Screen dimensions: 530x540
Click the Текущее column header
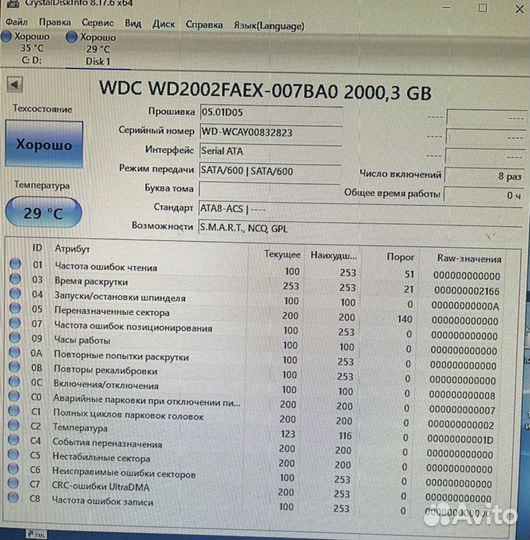282,254
